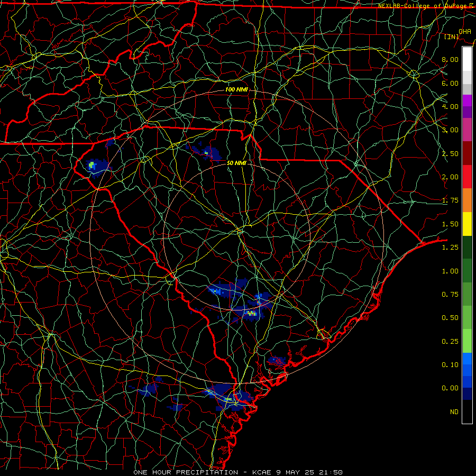Screen dimensions: 476x476
Task: Click the 'ND' legend label
Action: [x=454, y=412]
